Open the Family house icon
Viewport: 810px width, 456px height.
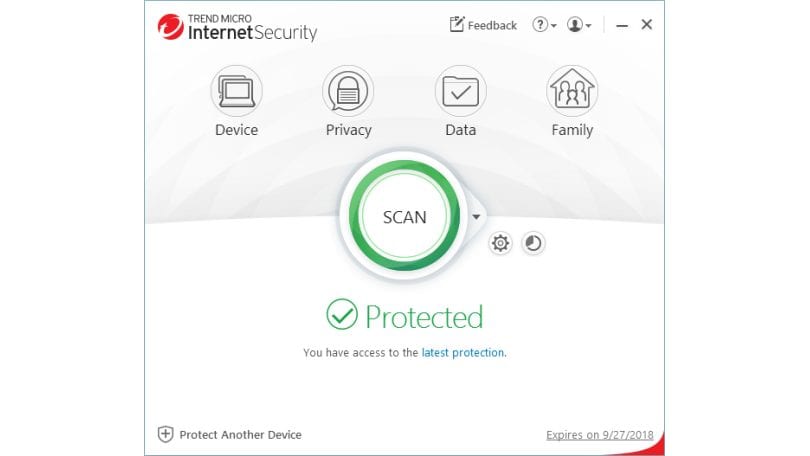572,91
